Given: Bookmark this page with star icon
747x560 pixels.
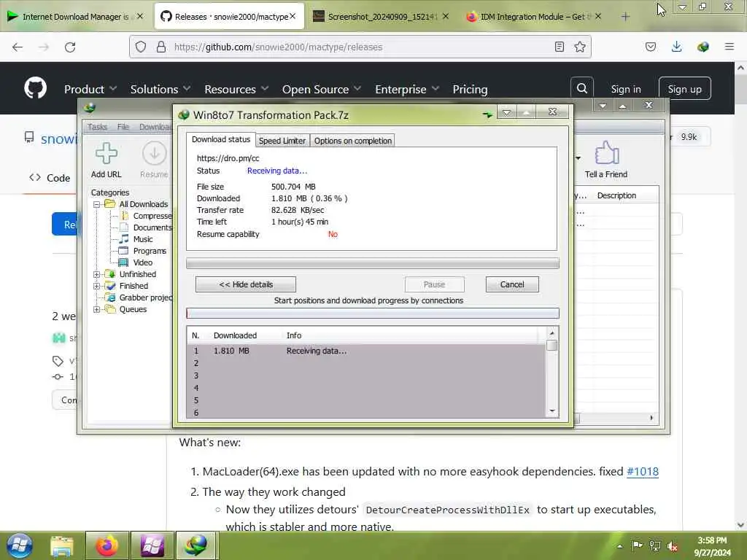Looking at the screenshot, I should (579, 47).
